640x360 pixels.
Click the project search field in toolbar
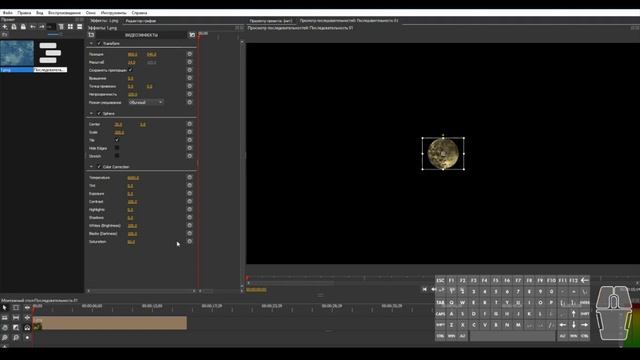(x=51, y=27)
